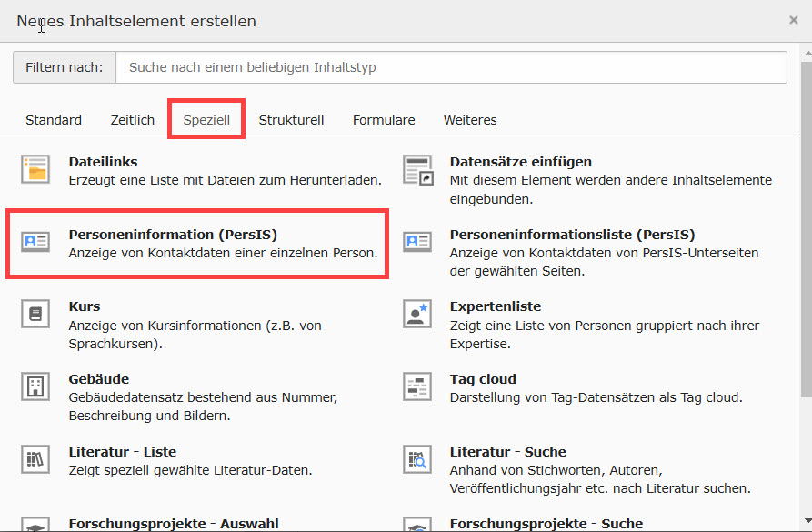Go to the Weiteres tab

point(470,120)
